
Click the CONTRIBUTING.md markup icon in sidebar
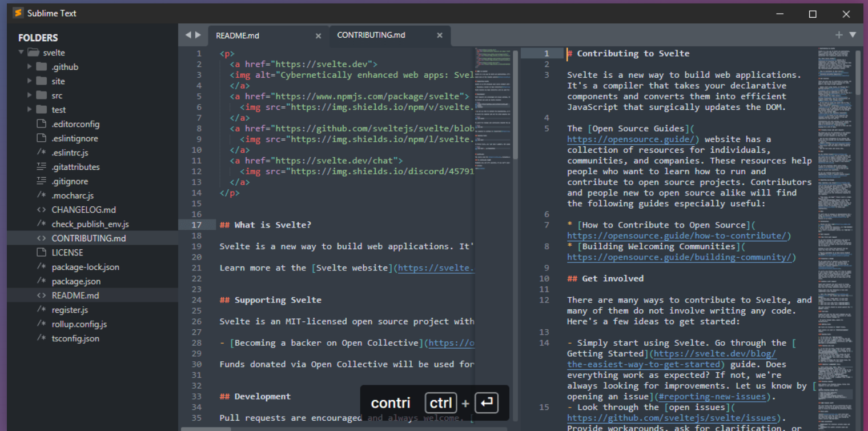(41, 238)
